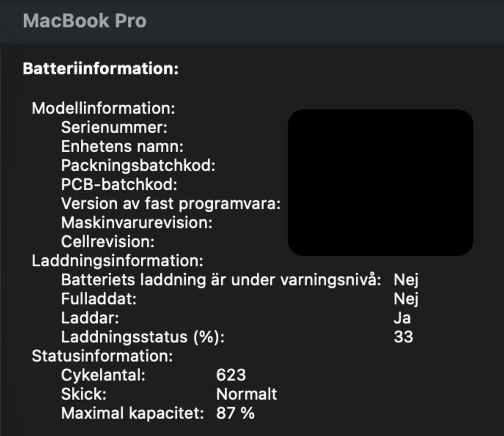504x436 pixels.
Task: Select Version av fast programvara label
Action: [171, 203]
